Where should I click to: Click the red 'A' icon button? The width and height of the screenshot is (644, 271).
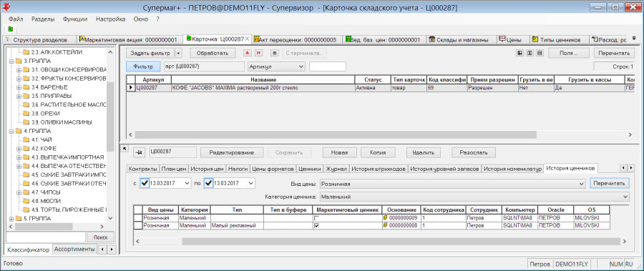coord(247,53)
